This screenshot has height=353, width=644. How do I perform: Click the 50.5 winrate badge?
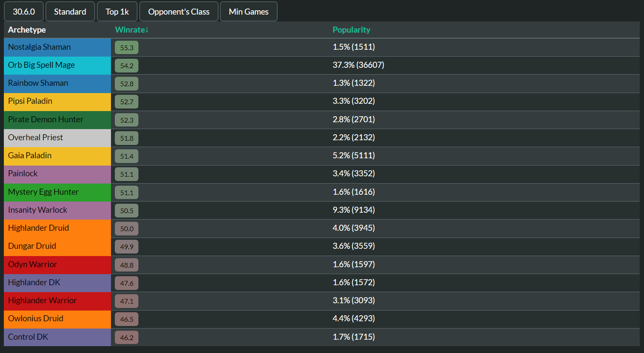click(x=126, y=211)
